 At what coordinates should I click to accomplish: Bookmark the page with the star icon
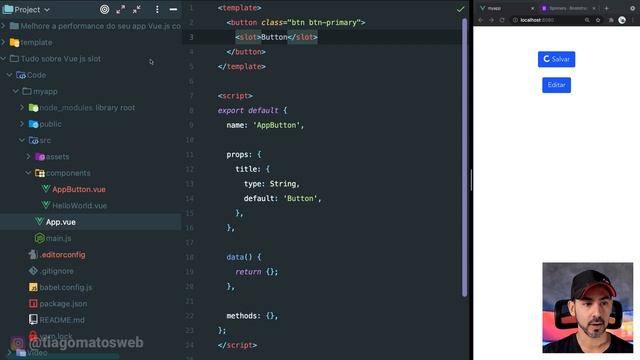click(x=598, y=20)
